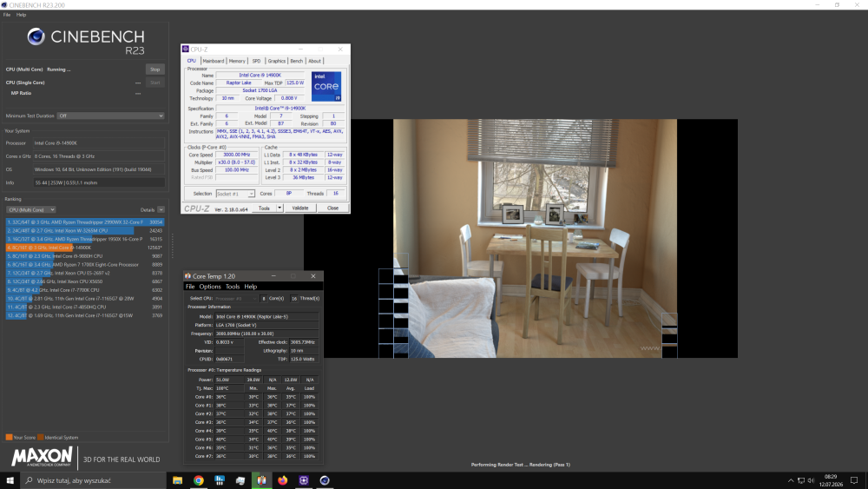Screen dimensions: 868x489
Task: Stop the CPU Multi Core test
Action: click(x=155, y=69)
